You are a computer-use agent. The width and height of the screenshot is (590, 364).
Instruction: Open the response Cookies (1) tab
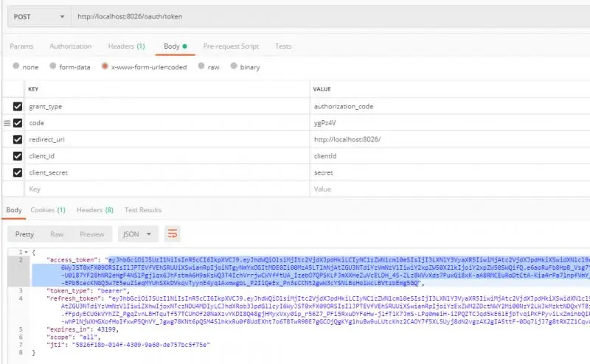(x=48, y=210)
